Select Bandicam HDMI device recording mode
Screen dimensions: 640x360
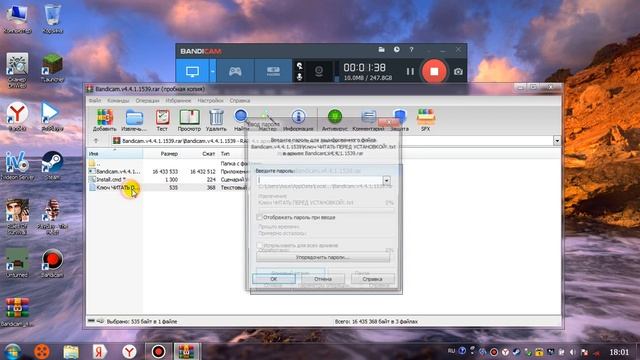[x=273, y=71]
